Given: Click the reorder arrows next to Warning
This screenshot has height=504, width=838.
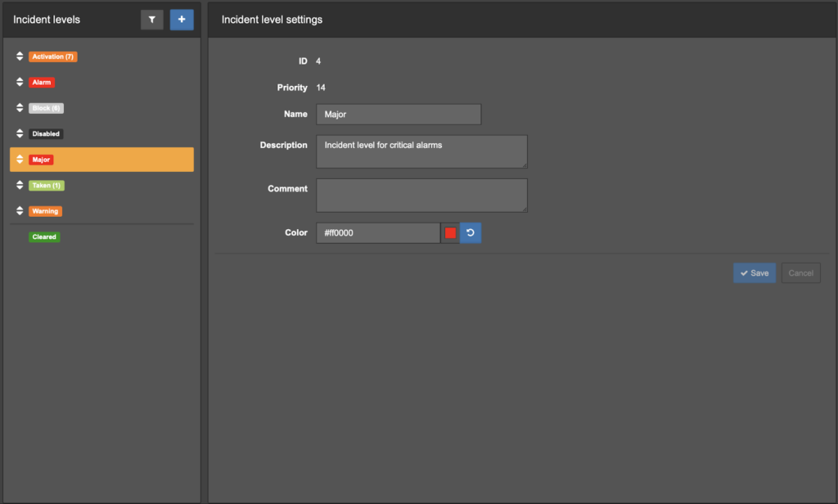Looking at the screenshot, I should [20, 211].
